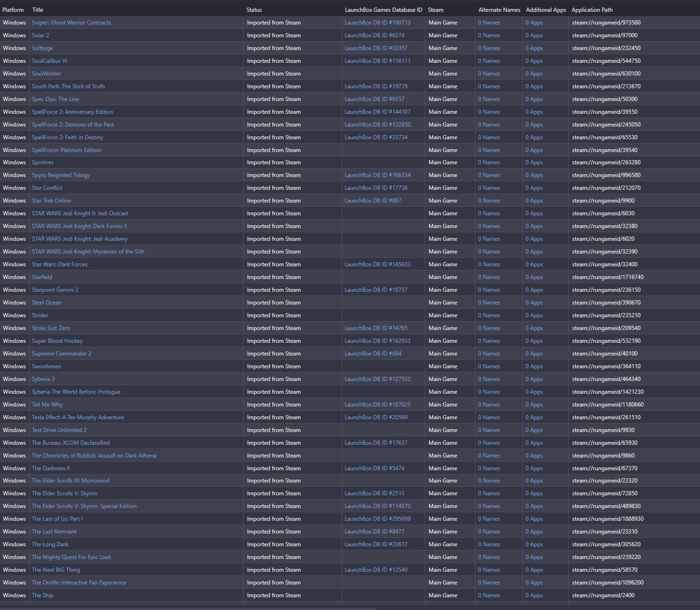
Task: Open LaunchBox DB ID #190713 link
Action: [x=378, y=23]
